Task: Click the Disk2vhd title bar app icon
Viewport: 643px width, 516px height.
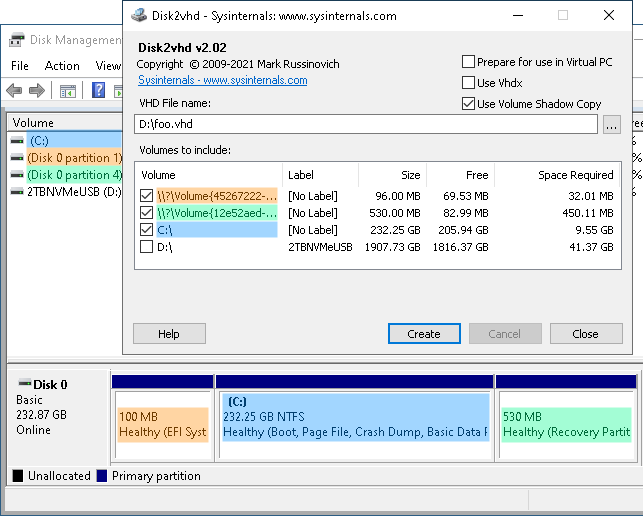Action: [x=139, y=16]
